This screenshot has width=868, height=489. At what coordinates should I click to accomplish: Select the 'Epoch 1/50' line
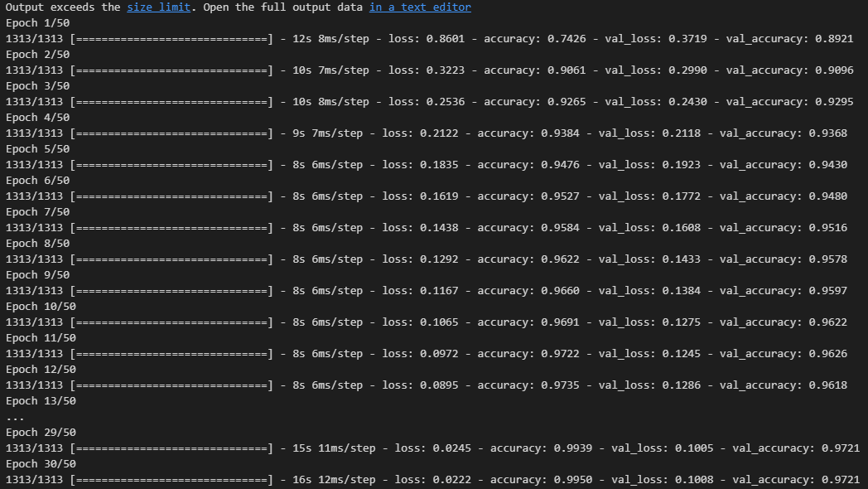pyautogui.click(x=37, y=23)
